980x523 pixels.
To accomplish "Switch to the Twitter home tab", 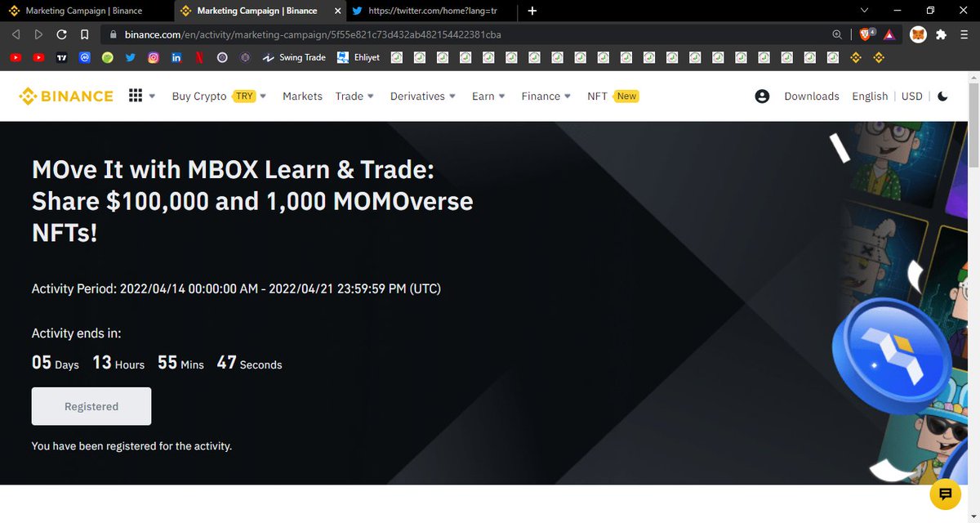I will pyautogui.click(x=431, y=11).
